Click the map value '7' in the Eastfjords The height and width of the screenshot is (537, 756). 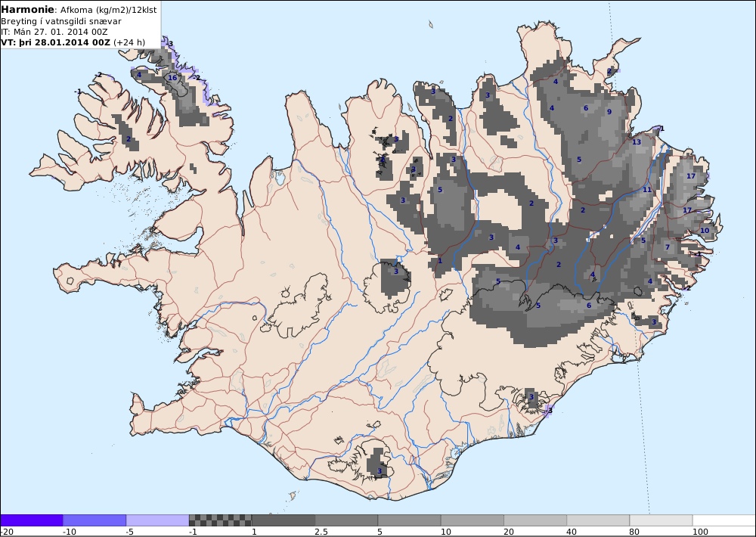[668, 247]
